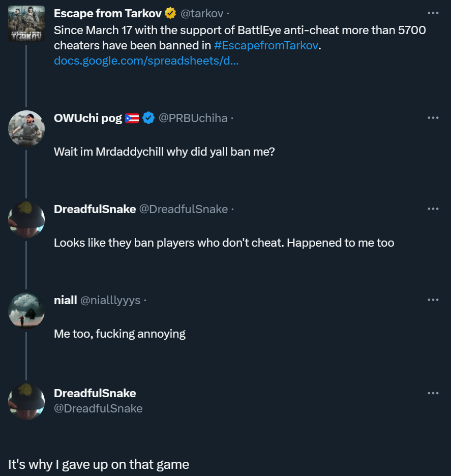Click the OWUchi pog avatar image
Screen dimensions: 451x476
tap(26, 128)
